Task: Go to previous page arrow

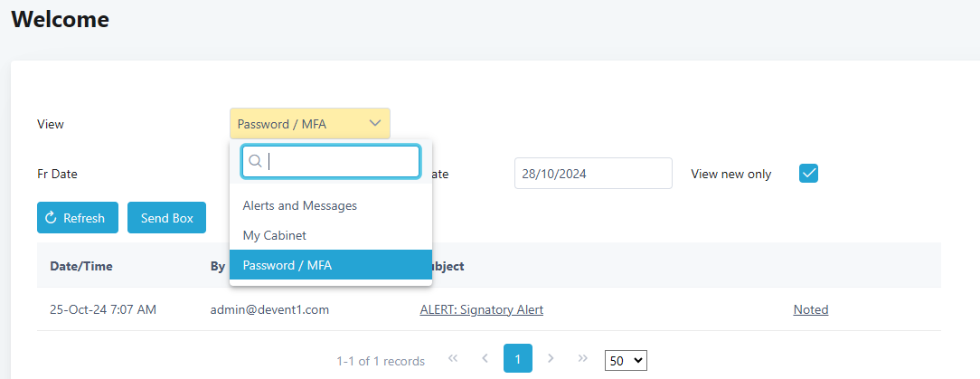Action: (x=485, y=359)
